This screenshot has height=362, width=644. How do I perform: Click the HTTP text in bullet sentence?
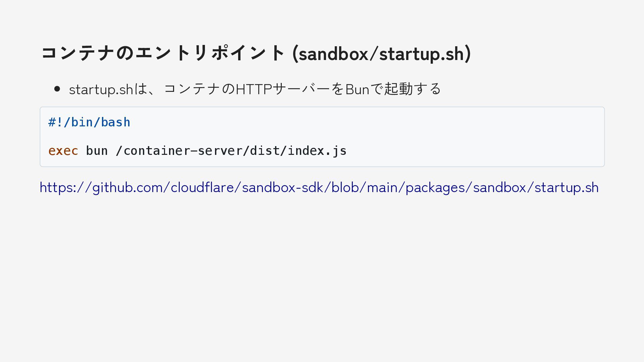coord(254,89)
